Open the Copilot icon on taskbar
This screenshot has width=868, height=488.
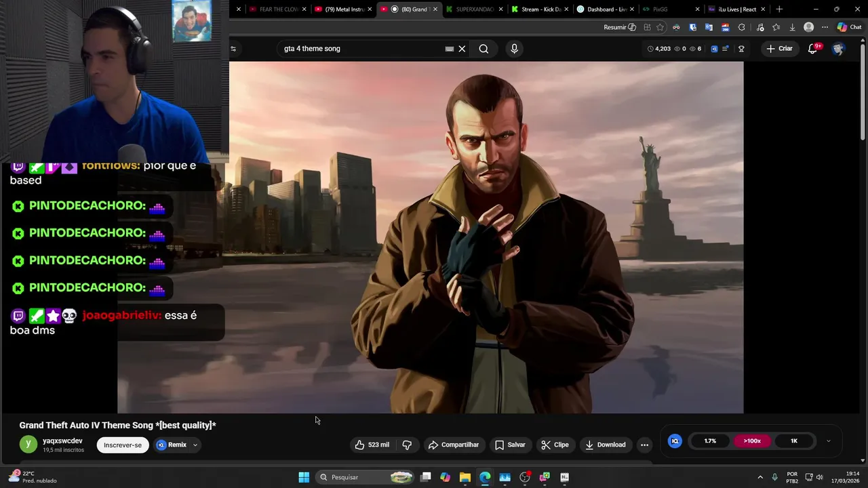coord(445,477)
